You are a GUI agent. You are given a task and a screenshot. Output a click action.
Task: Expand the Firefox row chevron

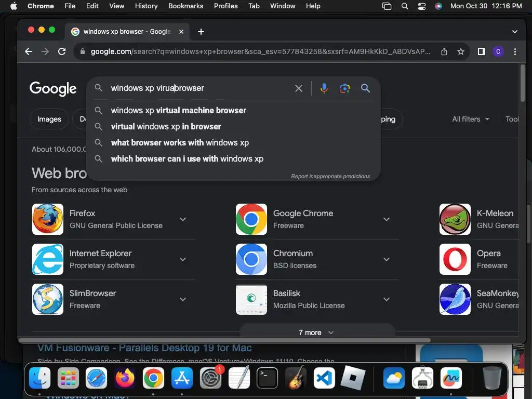(183, 220)
